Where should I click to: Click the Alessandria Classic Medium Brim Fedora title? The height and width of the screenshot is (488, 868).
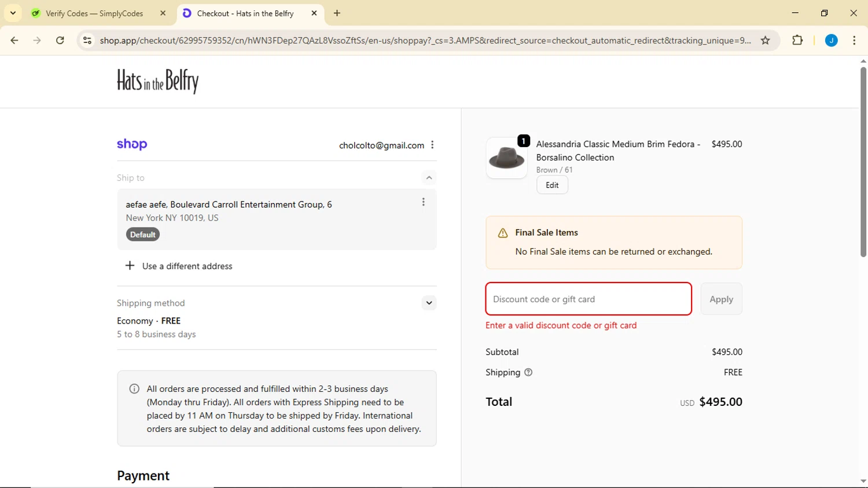618,151
